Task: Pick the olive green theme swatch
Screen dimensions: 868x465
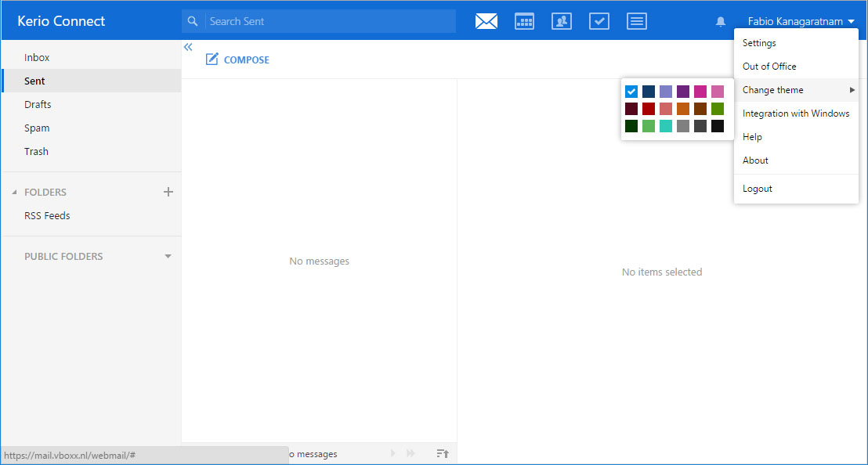Action: 718,109
